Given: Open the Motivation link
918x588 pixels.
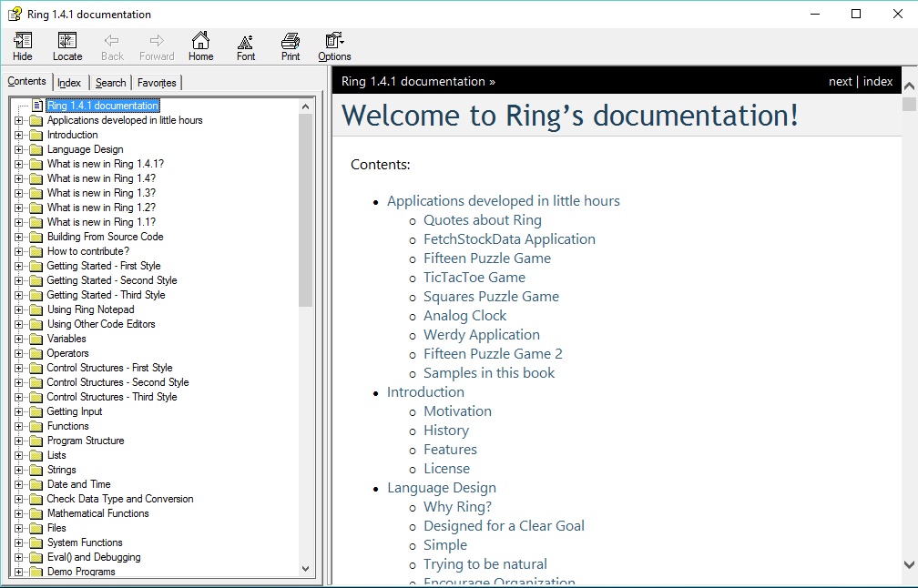Looking at the screenshot, I should click(458, 411).
